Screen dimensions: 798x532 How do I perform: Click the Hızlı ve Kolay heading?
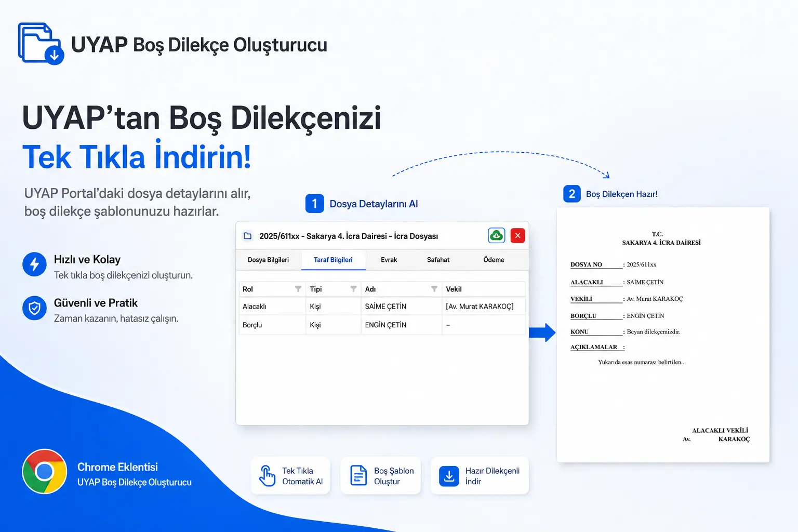coord(87,259)
